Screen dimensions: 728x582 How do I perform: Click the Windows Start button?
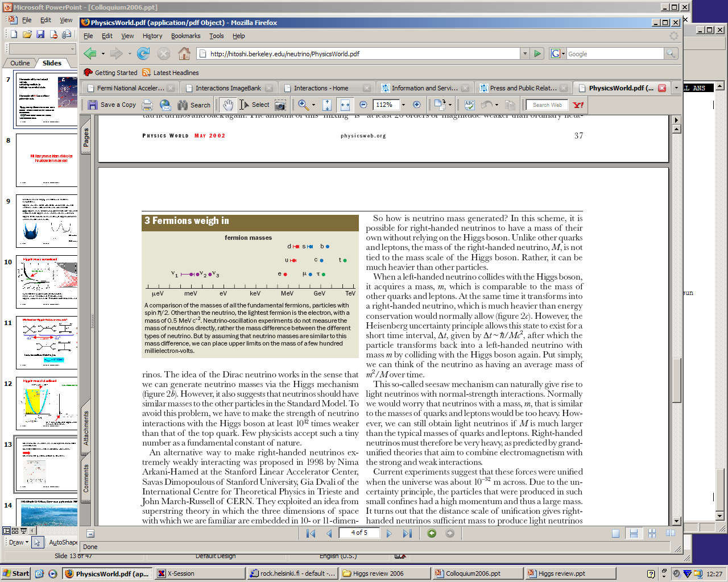coord(16,573)
